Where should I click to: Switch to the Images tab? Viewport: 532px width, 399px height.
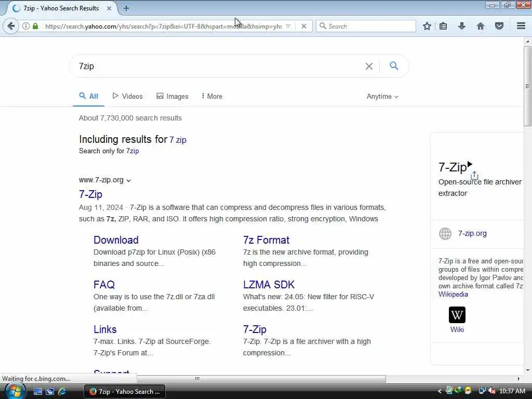point(172,96)
